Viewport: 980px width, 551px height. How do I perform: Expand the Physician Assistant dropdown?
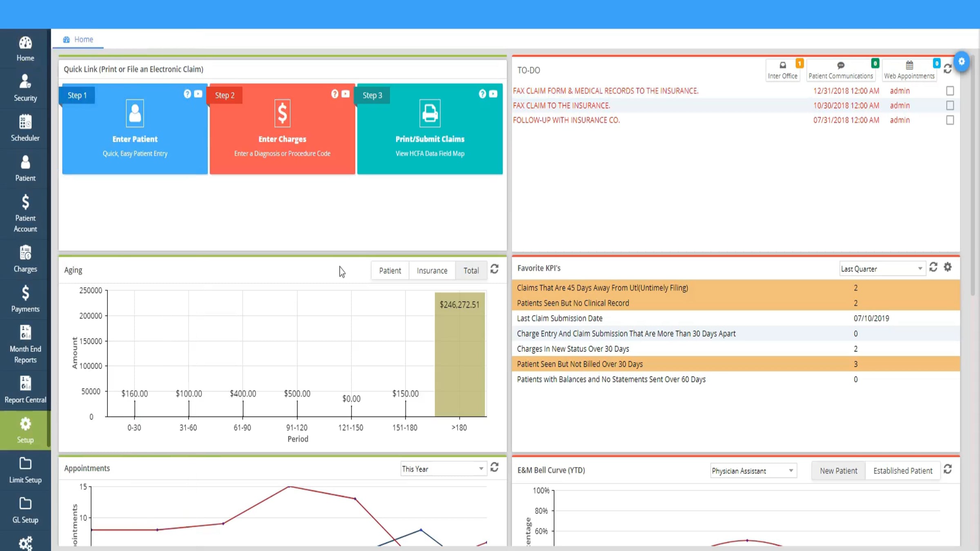coord(753,471)
